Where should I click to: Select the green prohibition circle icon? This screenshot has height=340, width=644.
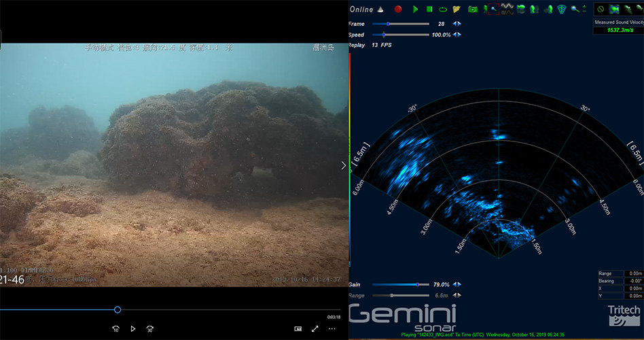coord(601,9)
